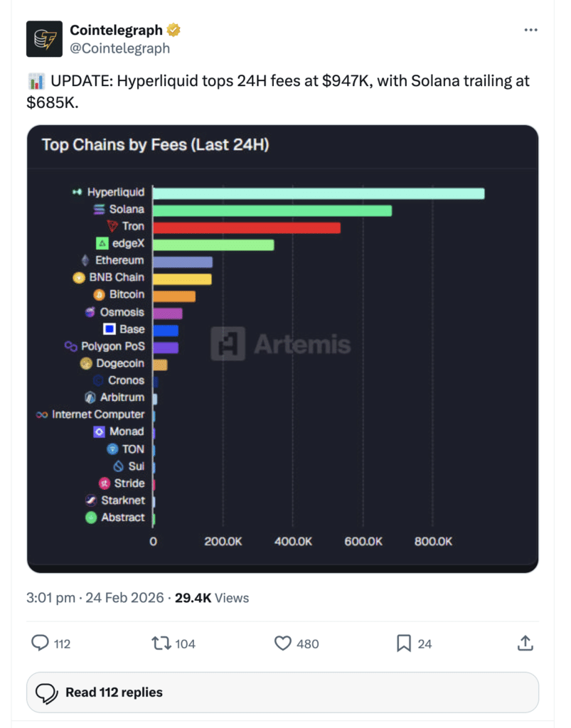The image size is (571, 728).
Task: Open the tweet timestamp 3:01 pm link
Action: pos(50,598)
